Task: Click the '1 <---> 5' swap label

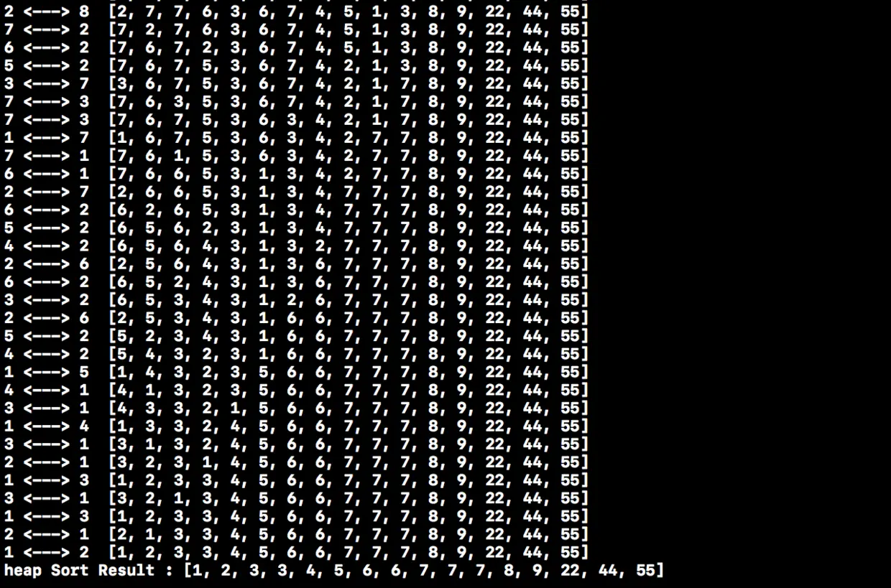Action: (47, 372)
